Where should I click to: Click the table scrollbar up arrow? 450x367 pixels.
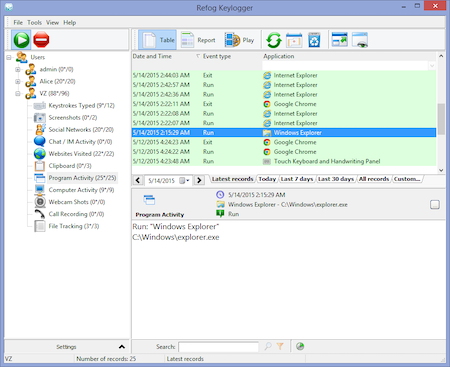[x=441, y=56]
